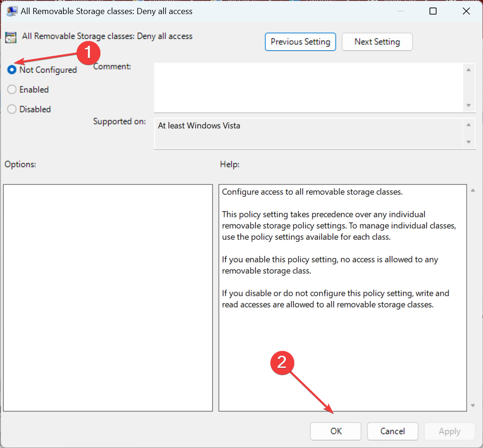Viewport: 483px width, 448px height.
Task: Click the 'If you enable this policy setting' paragraph
Action: (330, 265)
